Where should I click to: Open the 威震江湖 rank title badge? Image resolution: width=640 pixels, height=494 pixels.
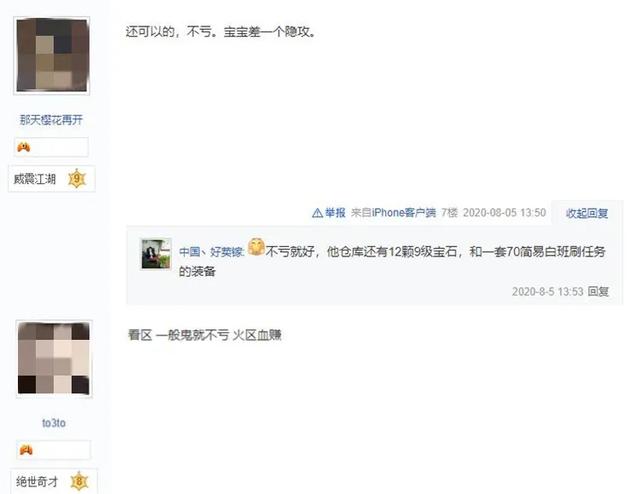click(34, 179)
